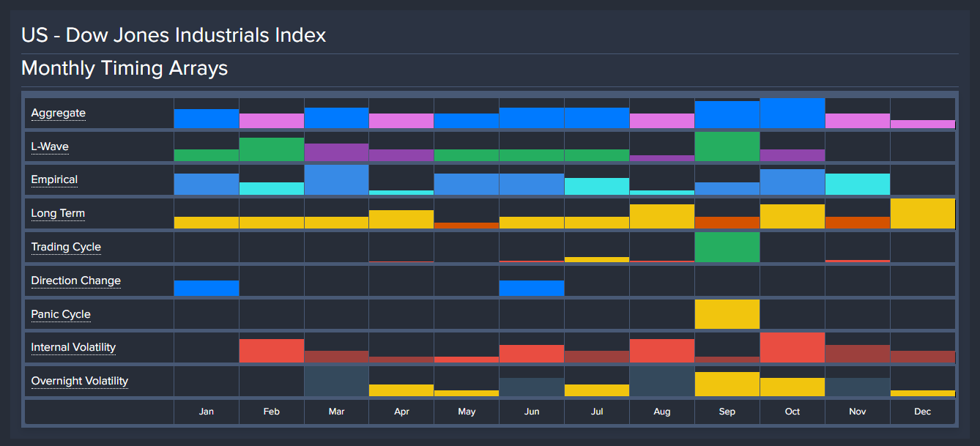Click the yellow Panic Cycle bar in Sep

tap(727, 314)
